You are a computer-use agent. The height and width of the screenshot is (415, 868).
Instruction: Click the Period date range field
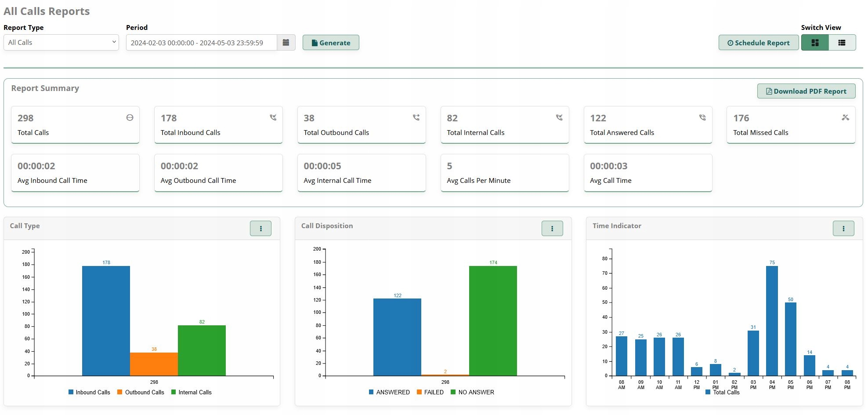pyautogui.click(x=201, y=43)
